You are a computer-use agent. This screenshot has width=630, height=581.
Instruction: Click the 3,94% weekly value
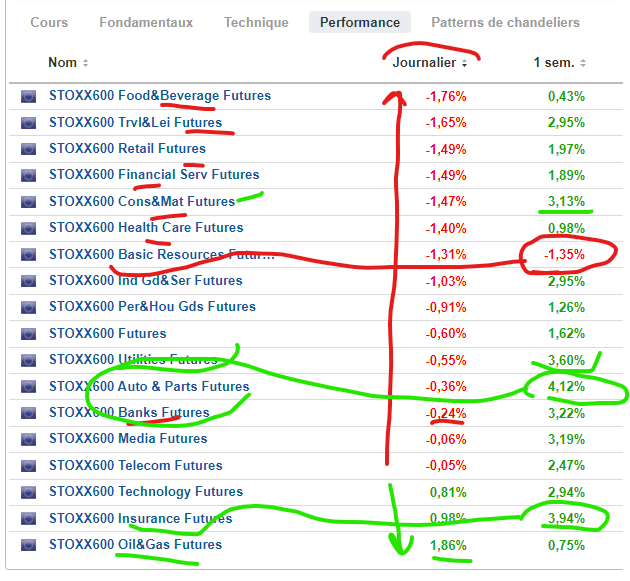coord(567,518)
